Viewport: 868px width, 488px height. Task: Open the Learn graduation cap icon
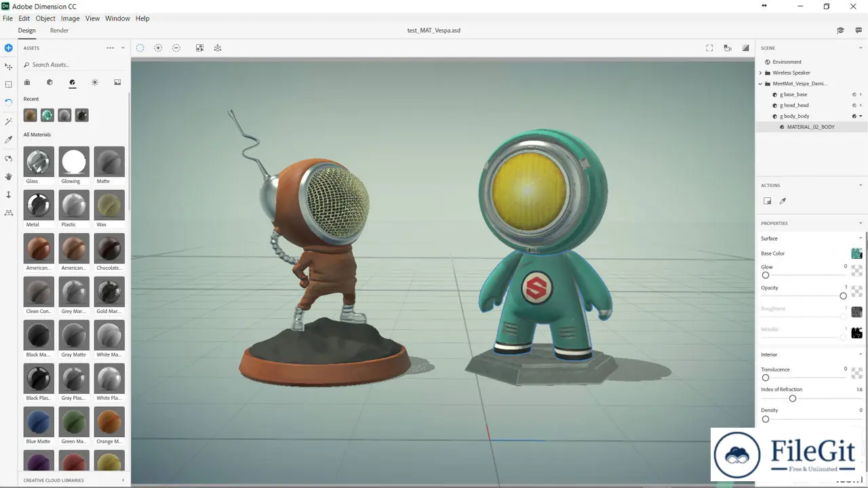coord(840,30)
